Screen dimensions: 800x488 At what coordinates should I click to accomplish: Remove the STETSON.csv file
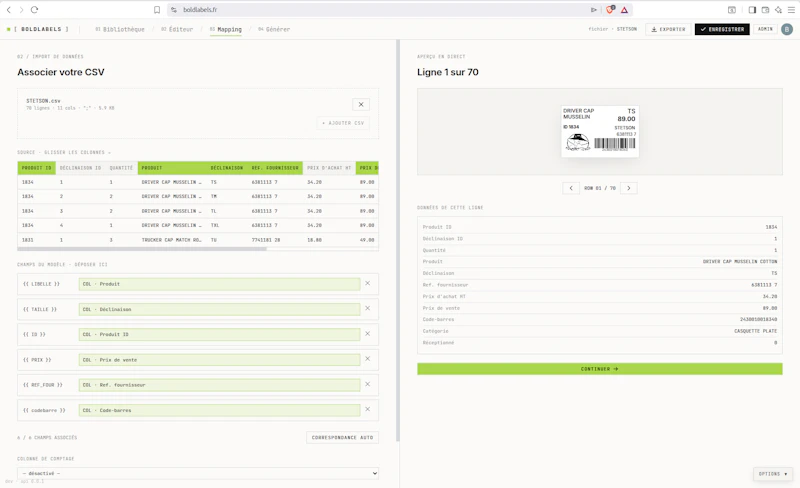tap(361, 105)
